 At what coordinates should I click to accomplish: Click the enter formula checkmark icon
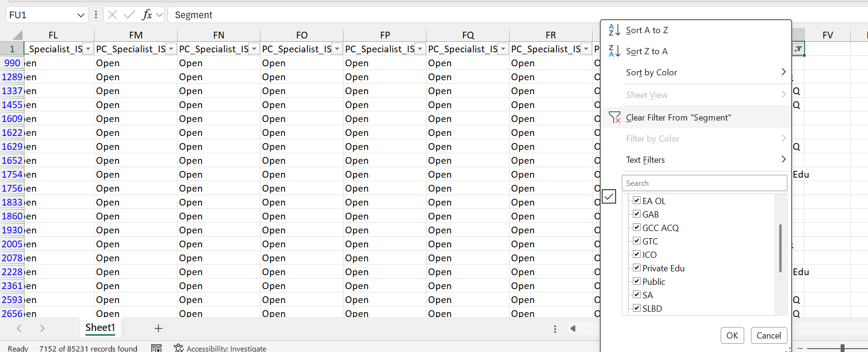pyautogui.click(x=129, y=15)
